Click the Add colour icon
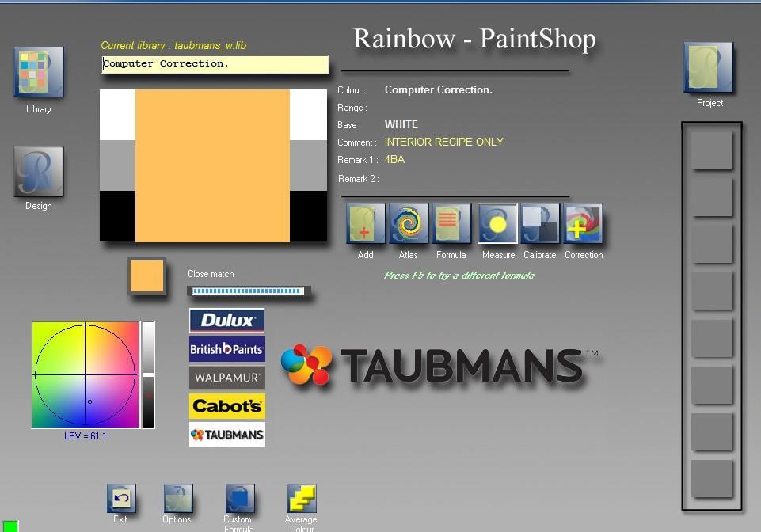This screenshot has height=532, width=761. click(x=366, y=224)
